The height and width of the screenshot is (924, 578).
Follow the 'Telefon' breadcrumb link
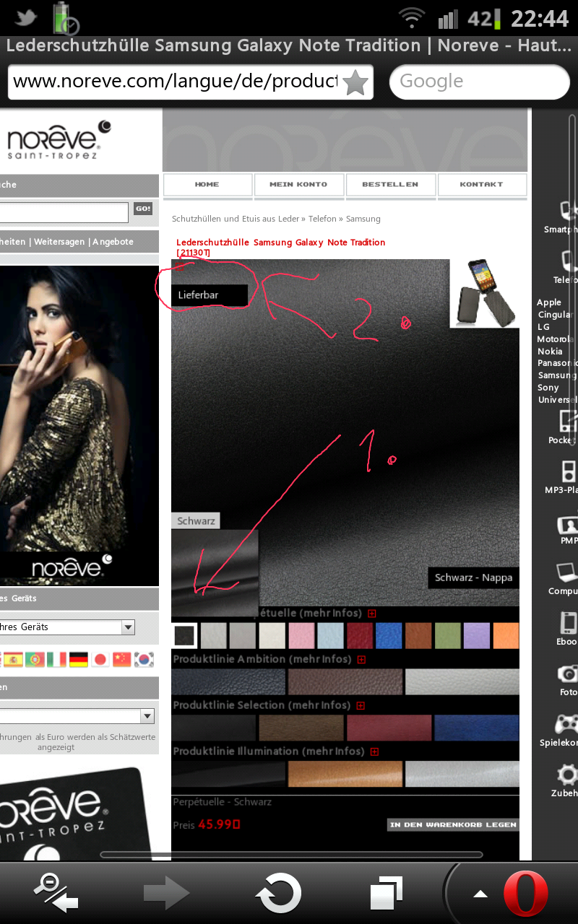322,219
